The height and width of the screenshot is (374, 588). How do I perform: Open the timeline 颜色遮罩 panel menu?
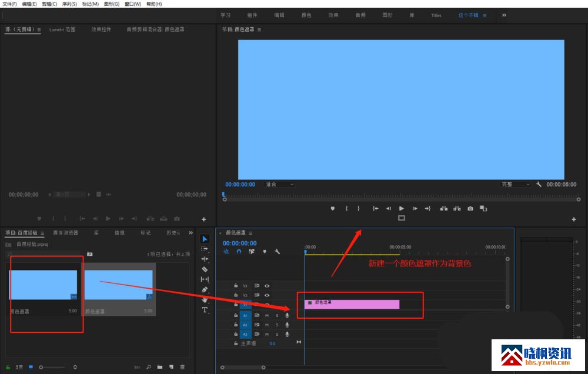[x=250, y=233]
